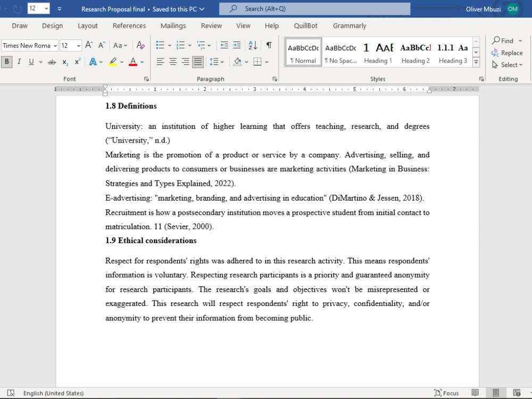Open Font dialog launcher

click(x=146, y=79)
